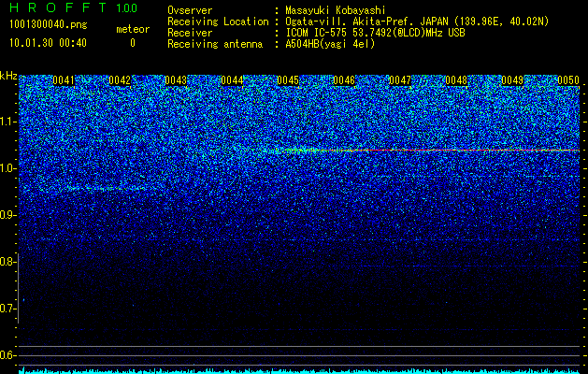Click the 0045 time marker

288,80
